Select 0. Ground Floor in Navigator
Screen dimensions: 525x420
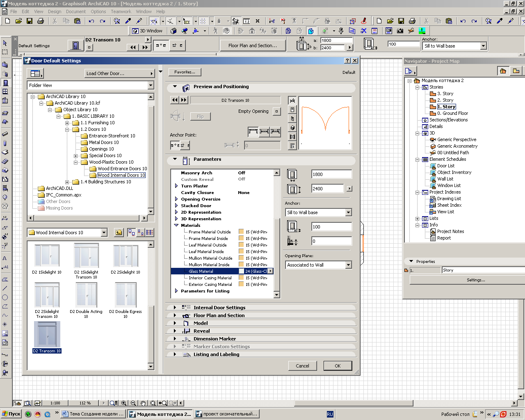pos(452,113)
